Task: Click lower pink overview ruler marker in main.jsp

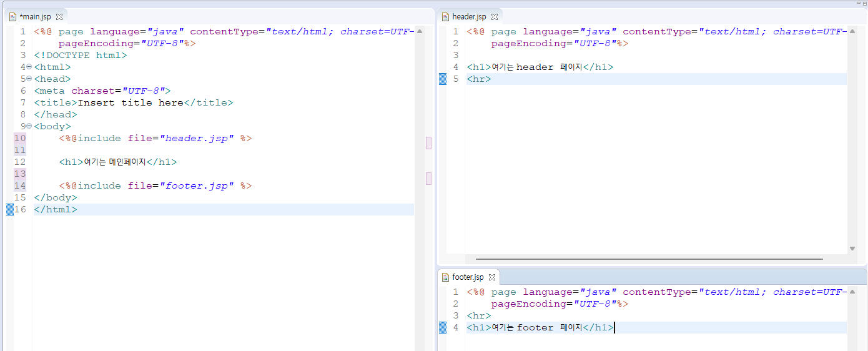Action: coord(428,179)
